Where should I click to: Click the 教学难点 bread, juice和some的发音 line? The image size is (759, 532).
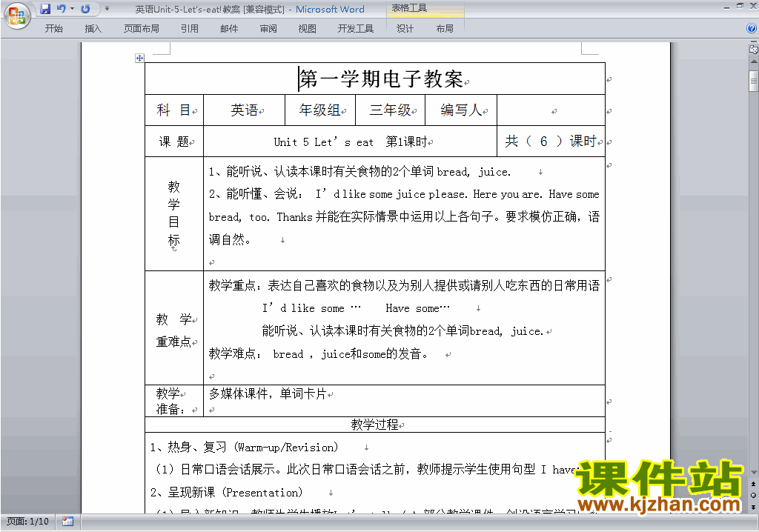319,354
